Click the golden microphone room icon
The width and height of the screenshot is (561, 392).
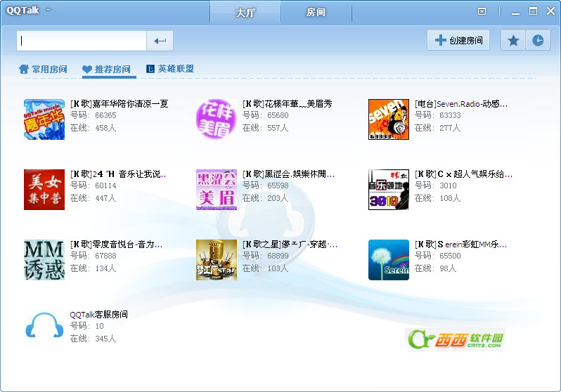(x=217, y=260)
